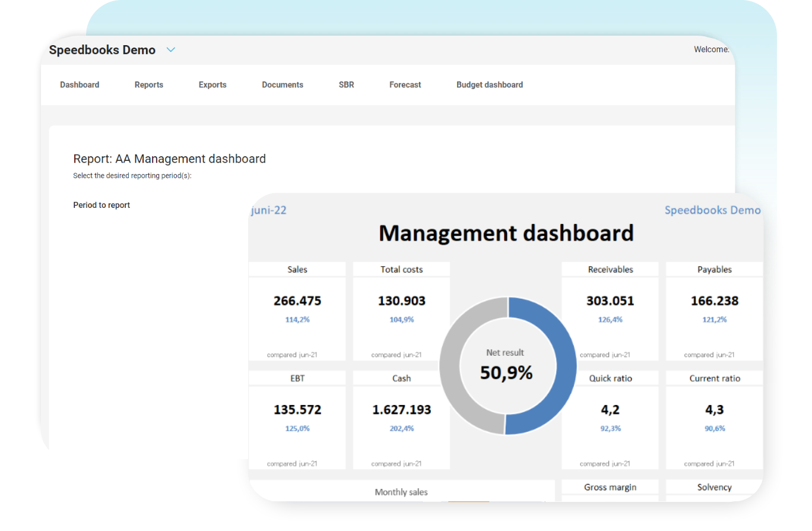Open the Budget dashboard menu item
This screenshot has width=812, height=531.
(x=490, y=85)
